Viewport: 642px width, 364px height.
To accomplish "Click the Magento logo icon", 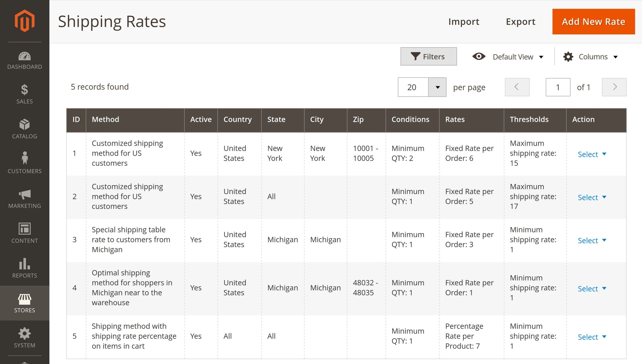I will (25, 21).
